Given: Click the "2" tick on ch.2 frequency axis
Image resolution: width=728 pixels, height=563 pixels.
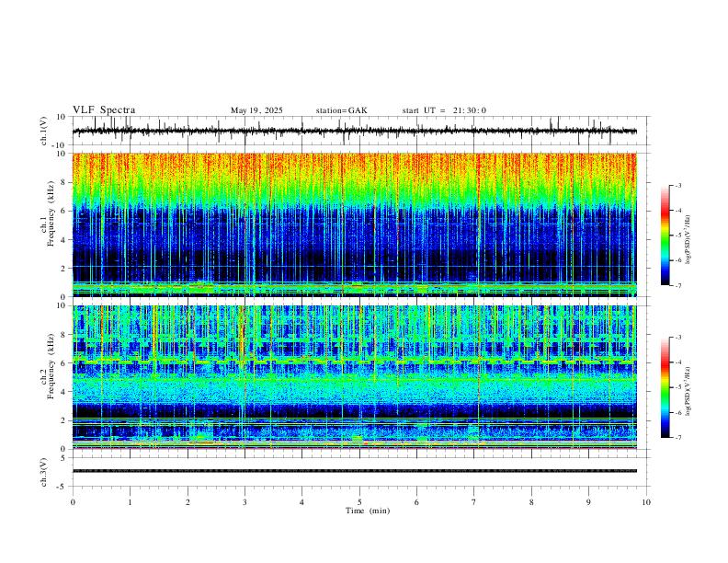Looking at the screenshot, I should pos(63,420).
